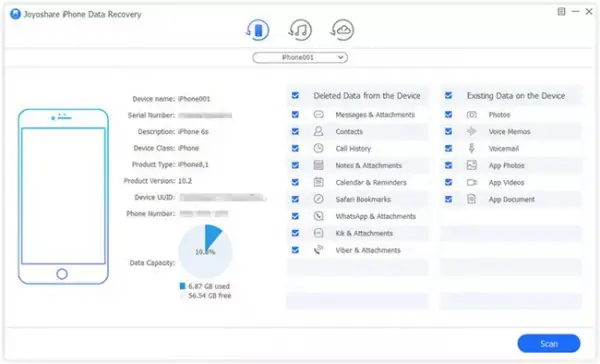Toggle Viber & Attachments checkbox
This screenshot has width=600, height=364.
295,250
